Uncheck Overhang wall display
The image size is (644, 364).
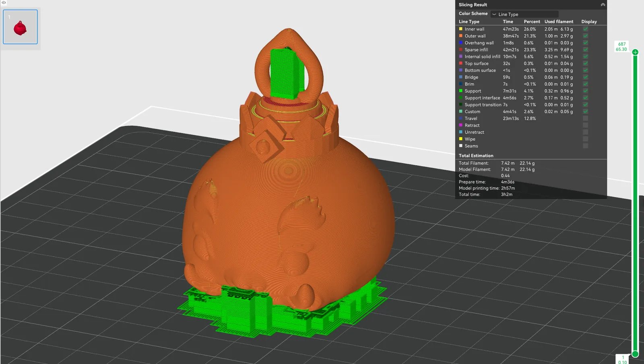click(586, 43)
